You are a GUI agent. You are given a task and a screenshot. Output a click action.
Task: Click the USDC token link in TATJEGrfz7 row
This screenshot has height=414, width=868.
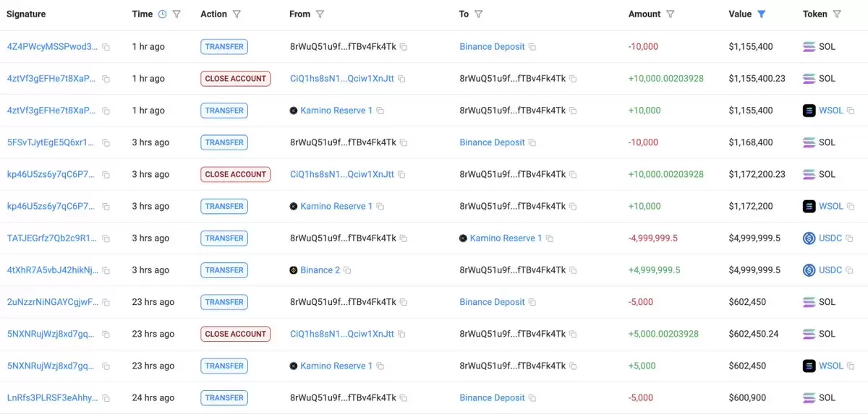pyautogui.click(x=830, y=238)
